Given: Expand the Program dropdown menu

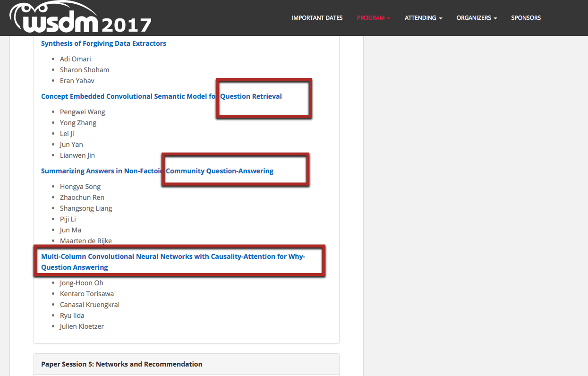Looking at the screenshot, I should coord(373,18).
